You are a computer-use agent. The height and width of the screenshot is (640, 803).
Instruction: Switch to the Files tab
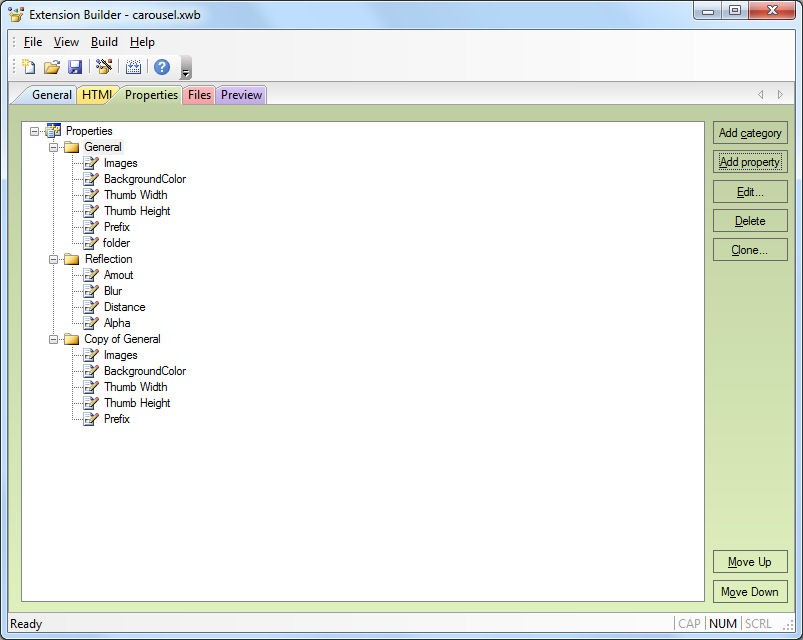[x=199, y=95]
